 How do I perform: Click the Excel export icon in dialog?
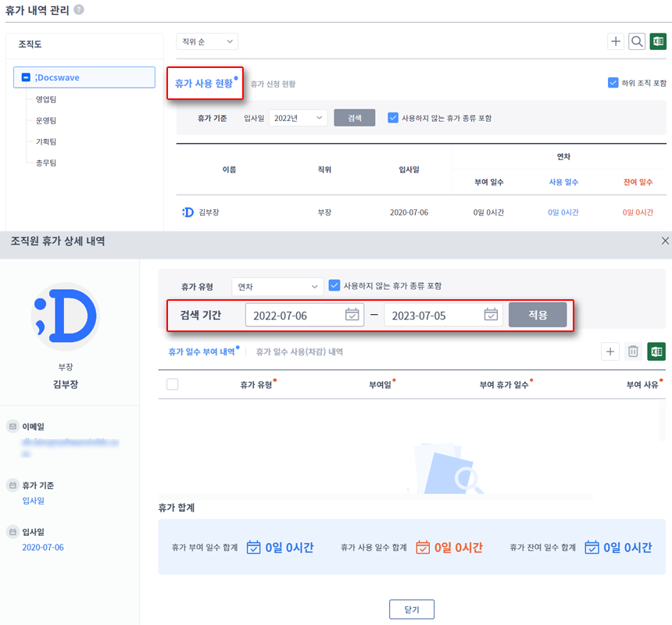point(656,352)
